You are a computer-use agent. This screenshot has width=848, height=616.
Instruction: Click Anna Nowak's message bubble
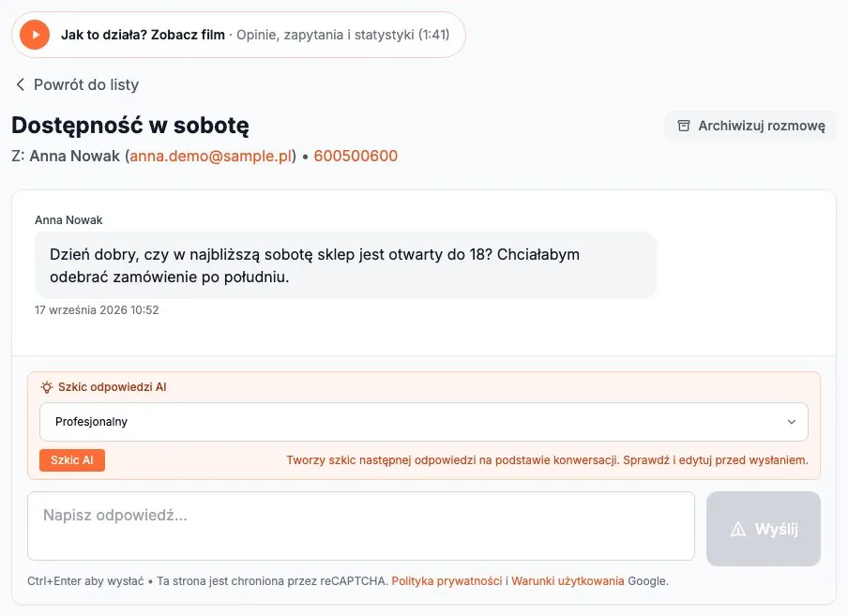click(345, 265)
